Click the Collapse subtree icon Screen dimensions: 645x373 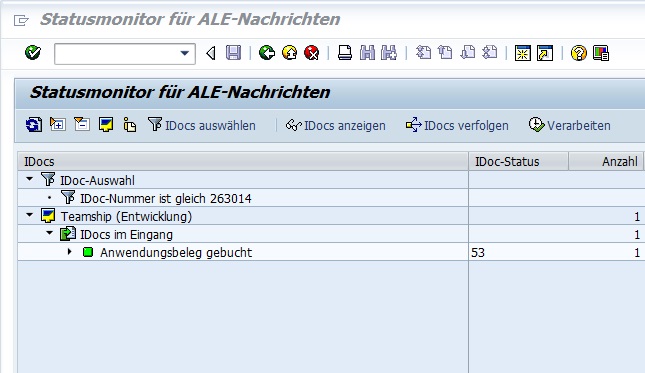pos(82,124)
